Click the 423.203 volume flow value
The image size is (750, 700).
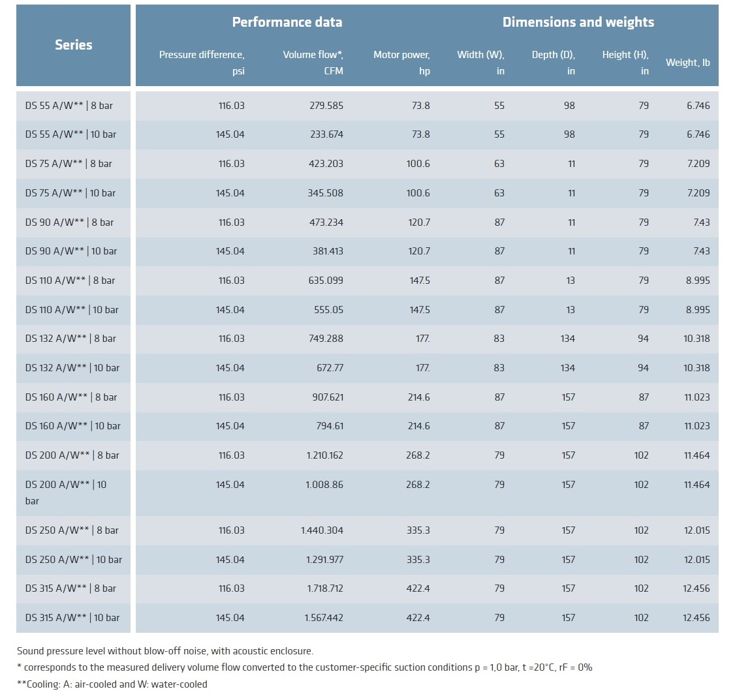[x=326, y=164]
